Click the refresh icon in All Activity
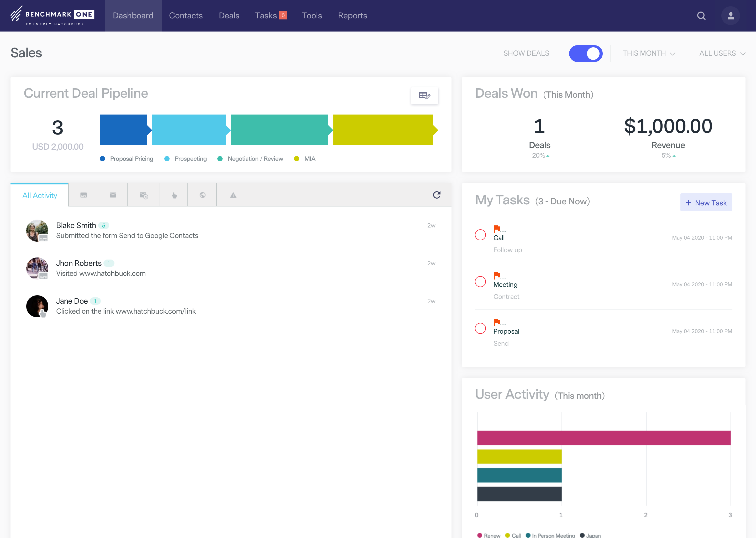 click(437, 194)
